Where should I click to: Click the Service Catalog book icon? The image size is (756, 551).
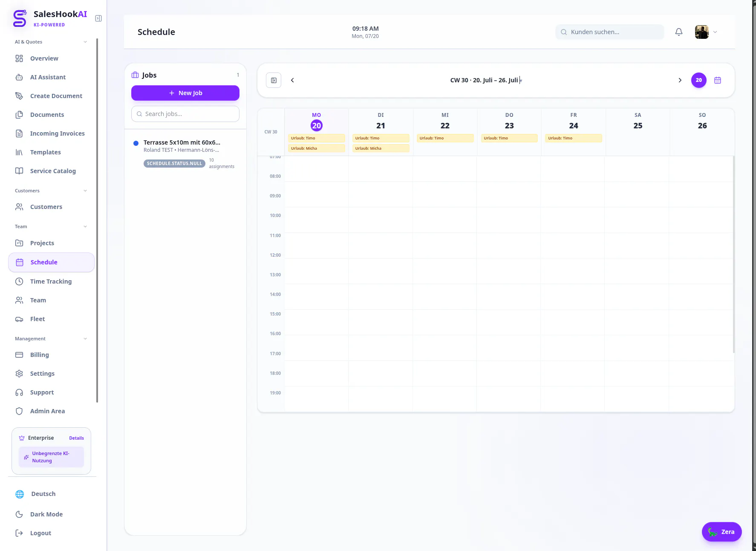[19, 171]
